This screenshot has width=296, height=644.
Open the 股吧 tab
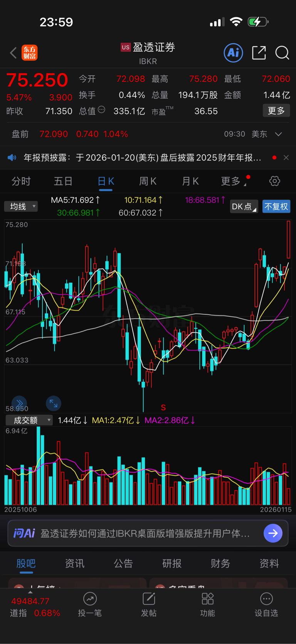click(26, 563)
